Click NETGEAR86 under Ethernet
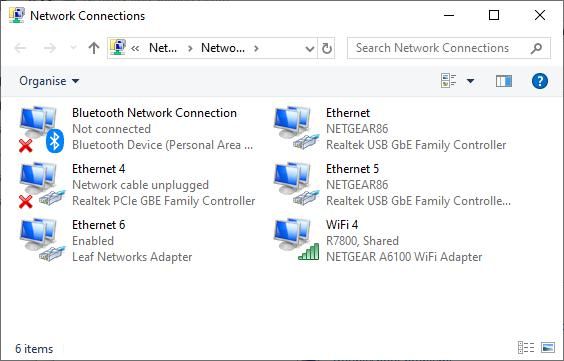The height and width of the screenshot is (361, 564). coord(357,129)
